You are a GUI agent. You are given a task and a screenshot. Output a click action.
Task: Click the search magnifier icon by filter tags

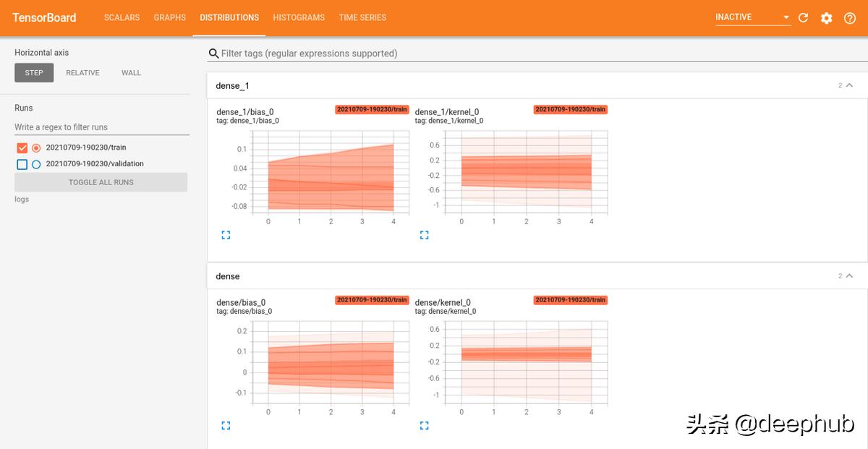tap(213, 54)
